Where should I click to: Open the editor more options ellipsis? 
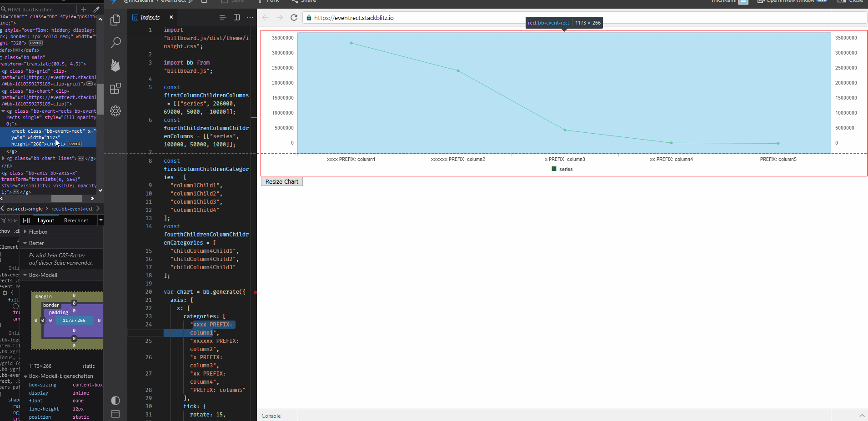pyautogui.click(x=250, y=17)
